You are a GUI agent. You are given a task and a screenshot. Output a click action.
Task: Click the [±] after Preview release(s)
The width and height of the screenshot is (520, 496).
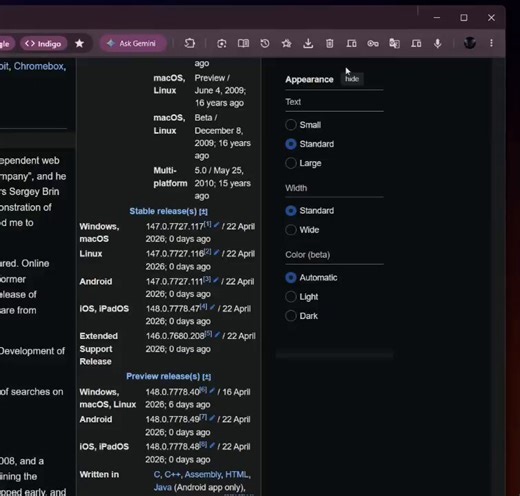(x=207, y=377)
